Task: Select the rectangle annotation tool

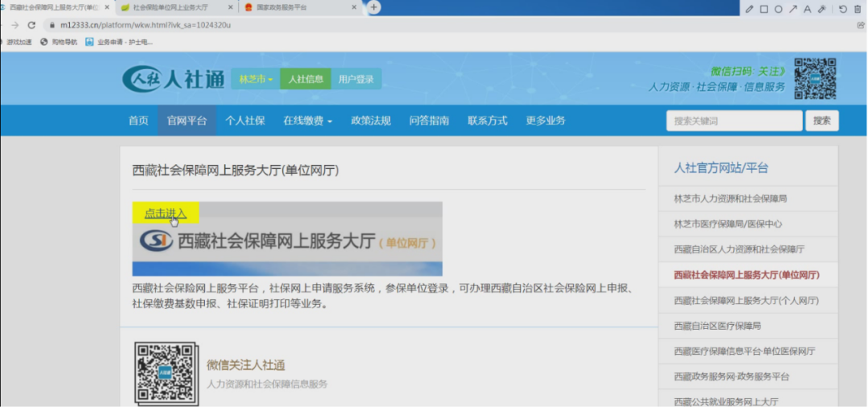Action: [764, 9]
